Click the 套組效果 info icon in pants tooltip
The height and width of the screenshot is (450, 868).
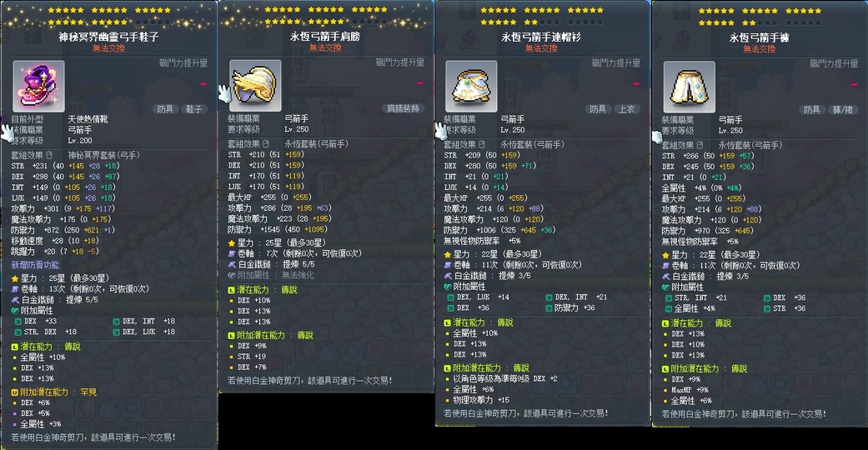pyautogui.click(x=700, y=145)
